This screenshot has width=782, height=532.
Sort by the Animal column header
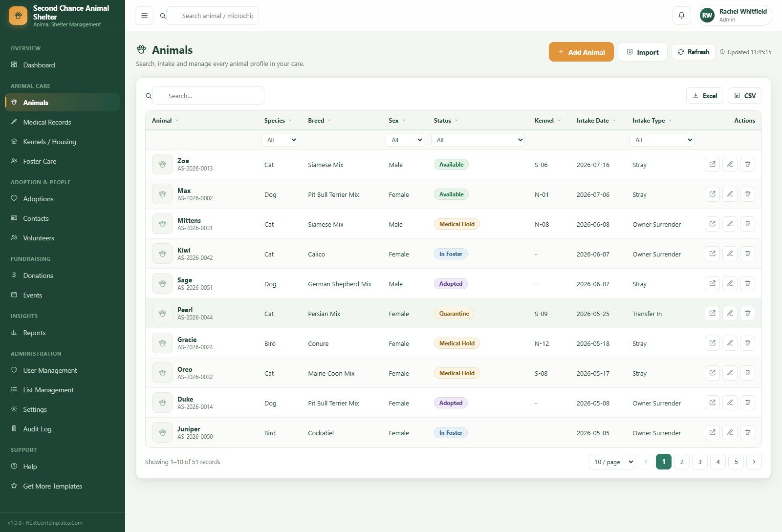coord(165,121)
